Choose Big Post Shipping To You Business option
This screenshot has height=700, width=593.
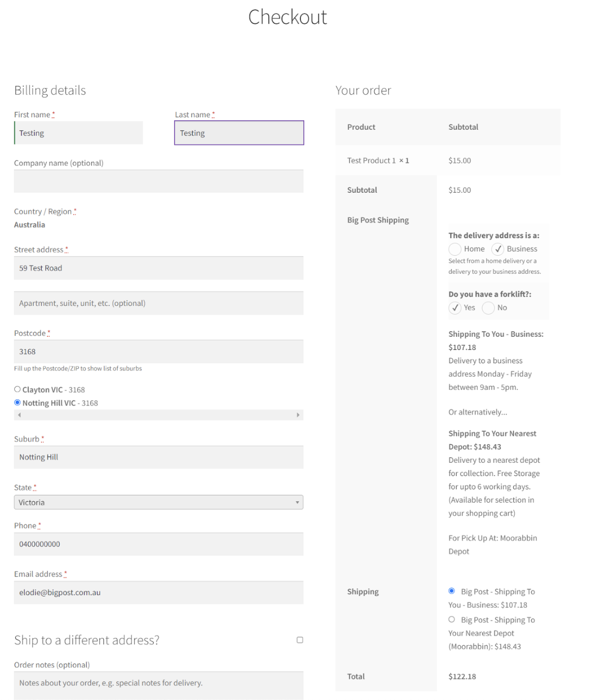tap(452, 591)
